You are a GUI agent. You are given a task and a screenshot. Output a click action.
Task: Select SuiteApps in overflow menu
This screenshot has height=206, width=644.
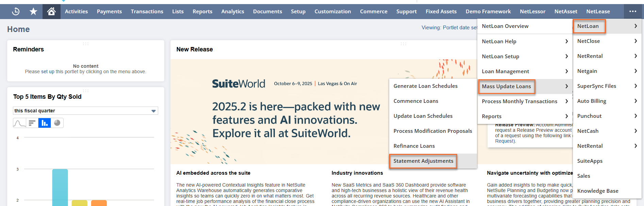click(x=607, y=161)
